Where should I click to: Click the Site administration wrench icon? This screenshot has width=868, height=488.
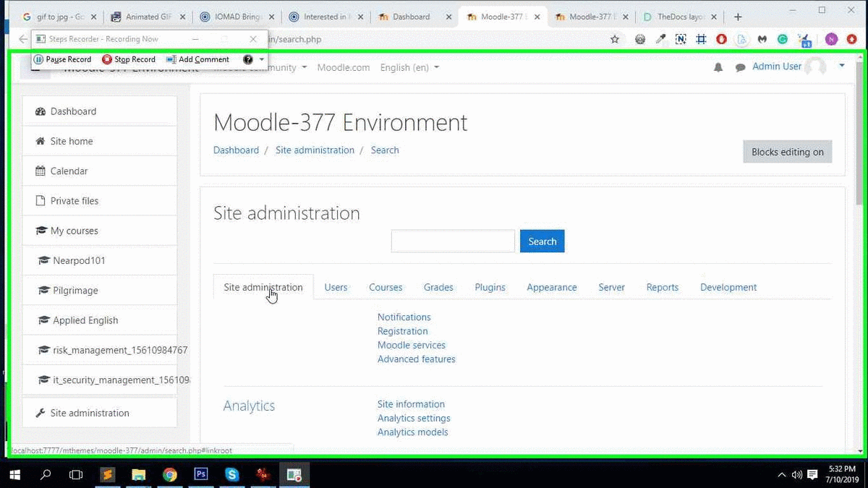click(x=41, y=413)
